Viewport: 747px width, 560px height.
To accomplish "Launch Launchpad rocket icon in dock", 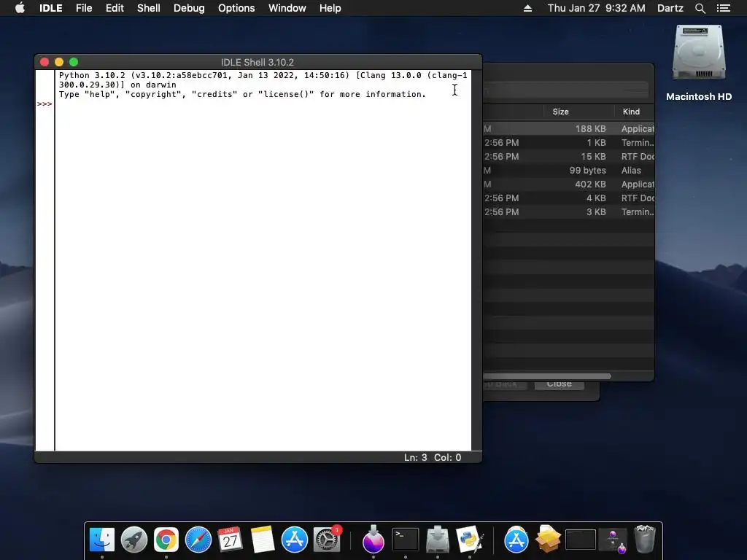I will [134, 540].
